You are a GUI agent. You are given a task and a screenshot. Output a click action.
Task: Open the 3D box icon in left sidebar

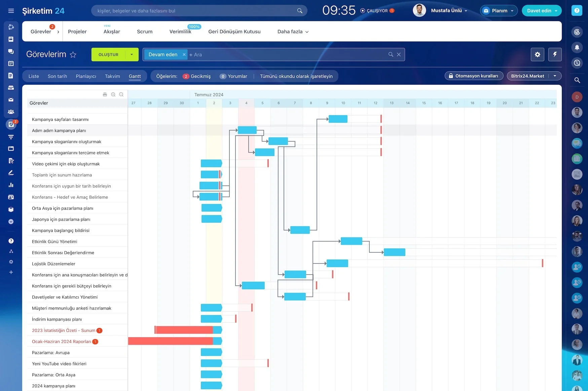(x=11, y=209)
